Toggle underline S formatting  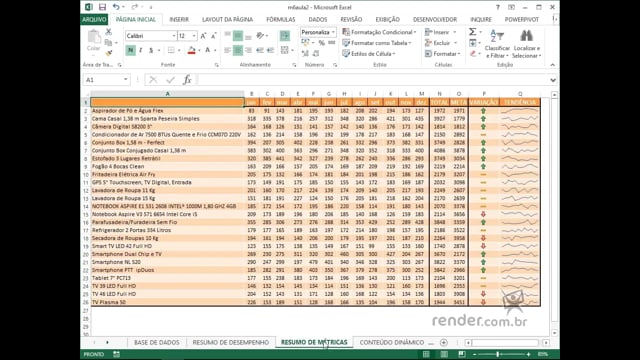[x=151, y=50]
